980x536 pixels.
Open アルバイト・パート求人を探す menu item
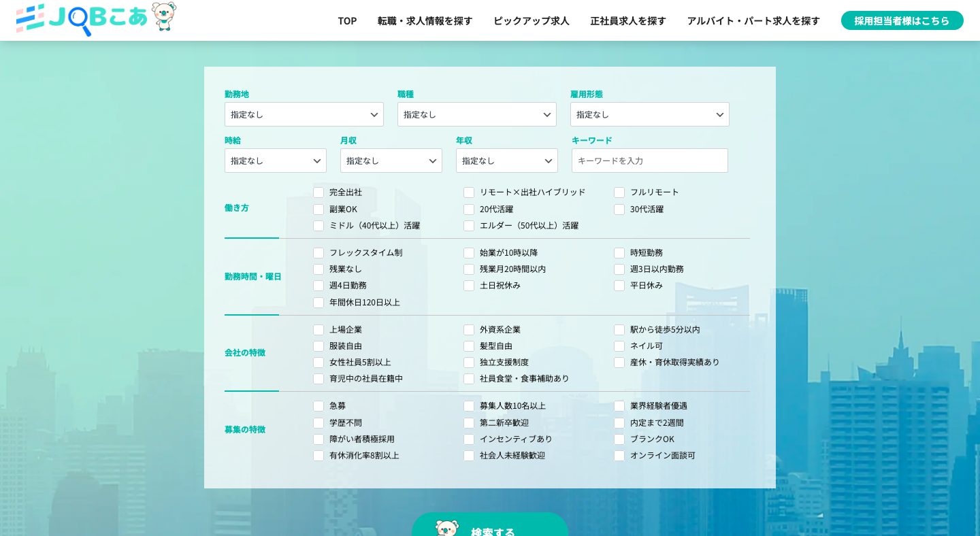click(753, 20)
